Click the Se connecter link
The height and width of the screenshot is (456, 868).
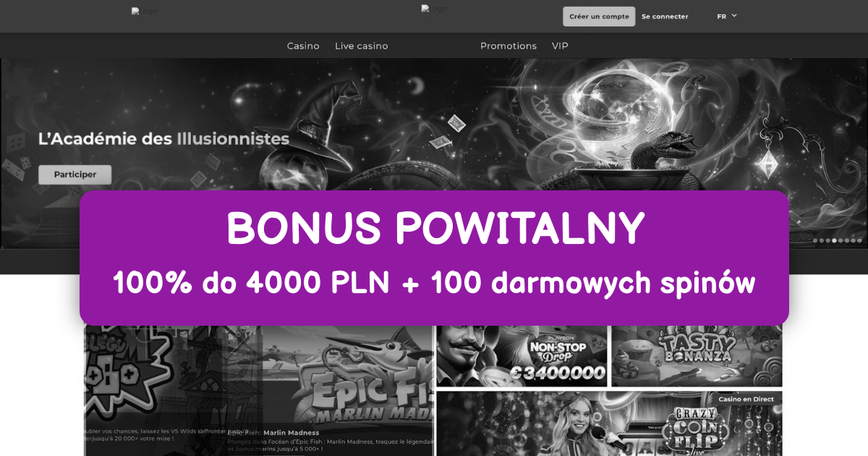coord(665,17)
